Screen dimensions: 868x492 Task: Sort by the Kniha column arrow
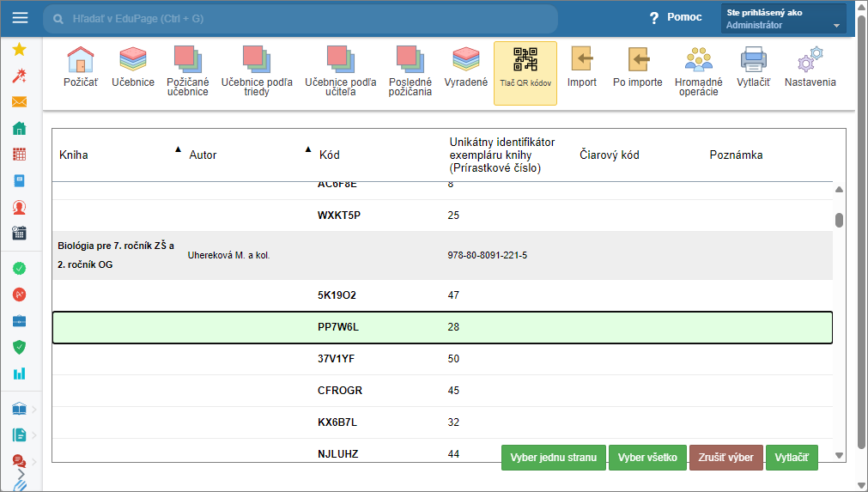coord(178,149)
